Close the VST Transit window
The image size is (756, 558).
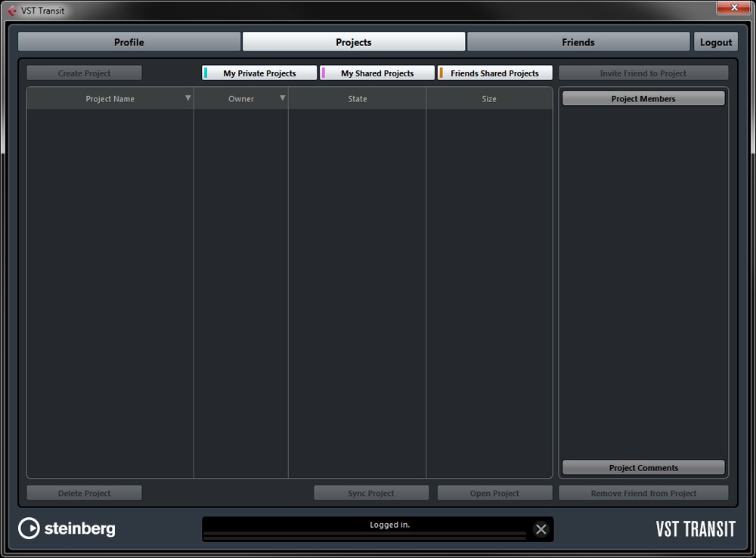click(734, 8)
